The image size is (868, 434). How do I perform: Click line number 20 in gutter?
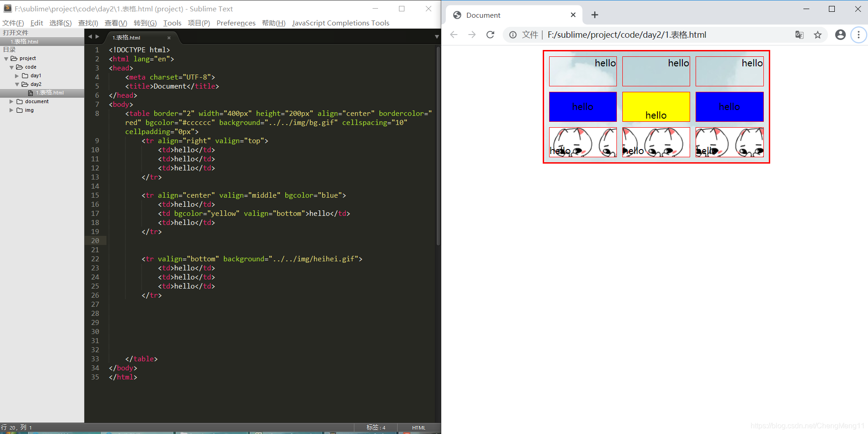click(x=95, y=241)
